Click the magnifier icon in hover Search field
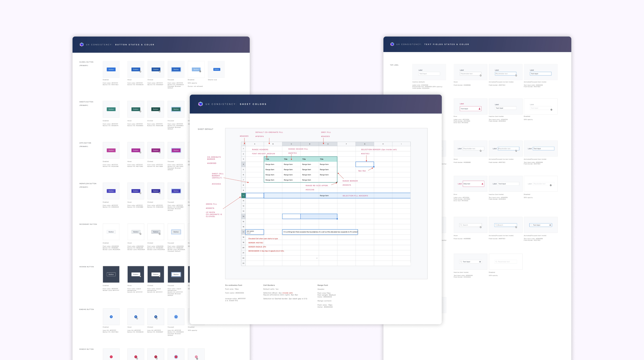Image resolution: width=644 pixels, height=360 pixels. (x=461, y=225)
